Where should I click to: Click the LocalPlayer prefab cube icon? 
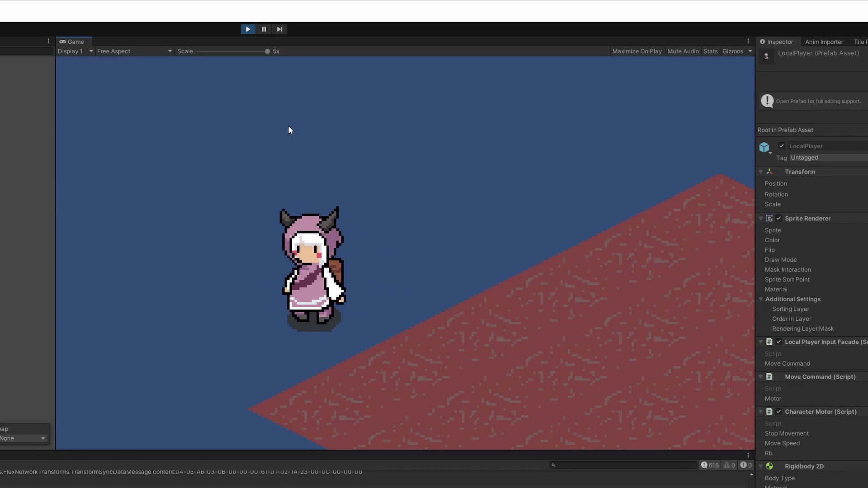(x=764, y=147)
